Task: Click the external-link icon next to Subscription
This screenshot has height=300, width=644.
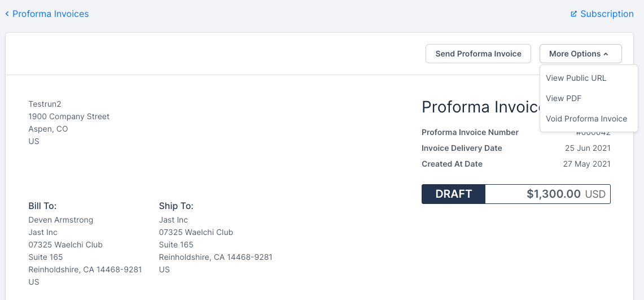Action: coord(573,14)
